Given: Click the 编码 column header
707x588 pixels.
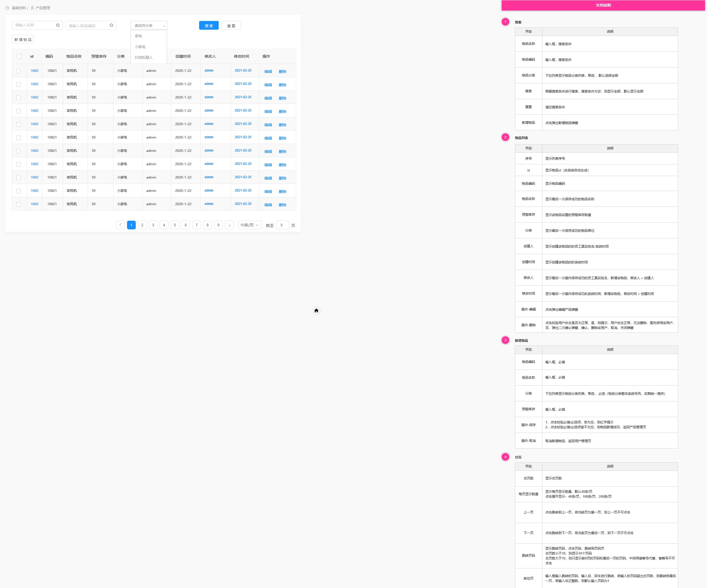Looking at the screenshot, I should click(x=49, y=56).
